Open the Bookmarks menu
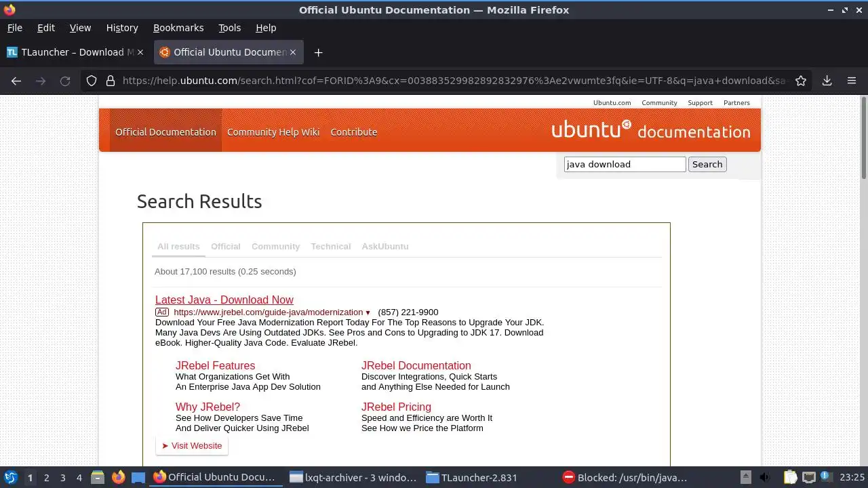868x488 pixels. point(178,28)
